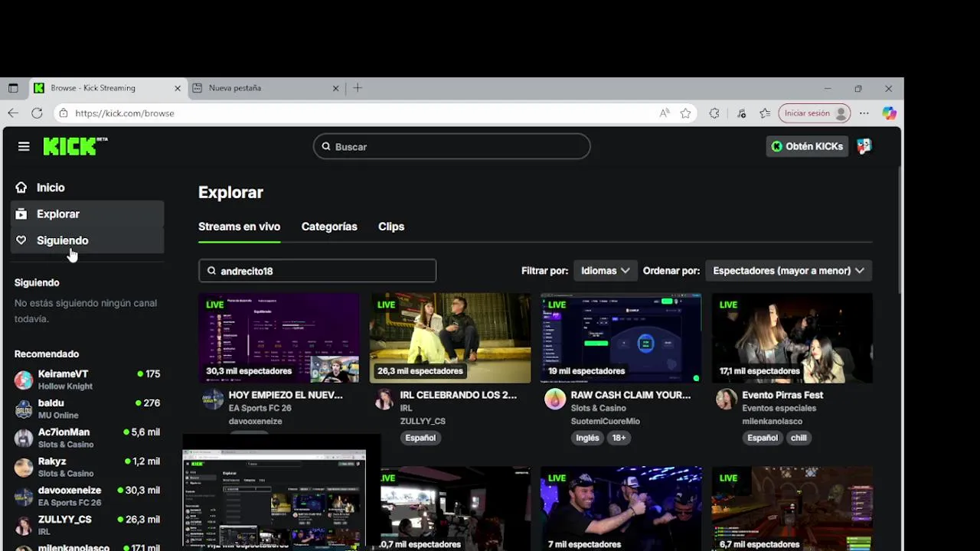Open the Espectadores (mayor a menor) sort dropdown

pyautogui.click(x=789, y=271)
